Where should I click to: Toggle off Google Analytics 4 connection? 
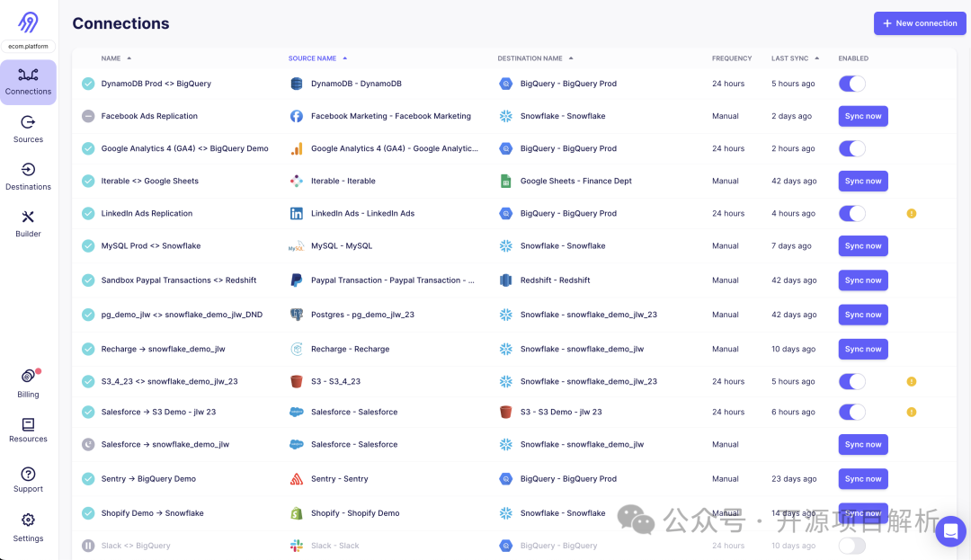pyautogui.click(x=851, y=148)
